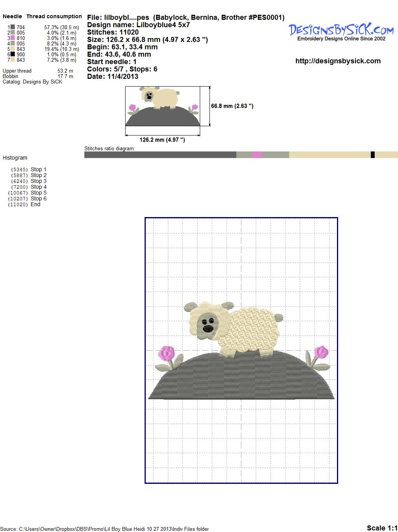Select needle 6 black 900 swatch
The height and width of the screenshot is (532, 398).
13,54
